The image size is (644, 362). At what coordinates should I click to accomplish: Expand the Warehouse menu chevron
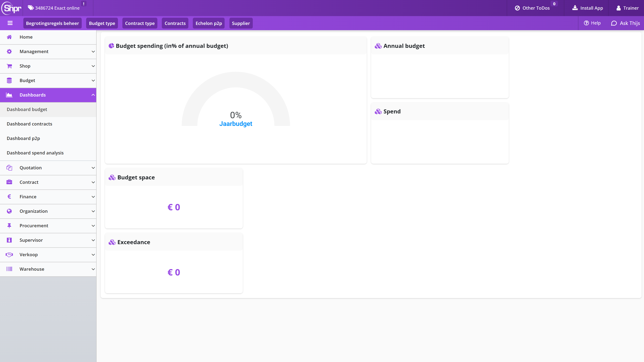click(93, 269)
